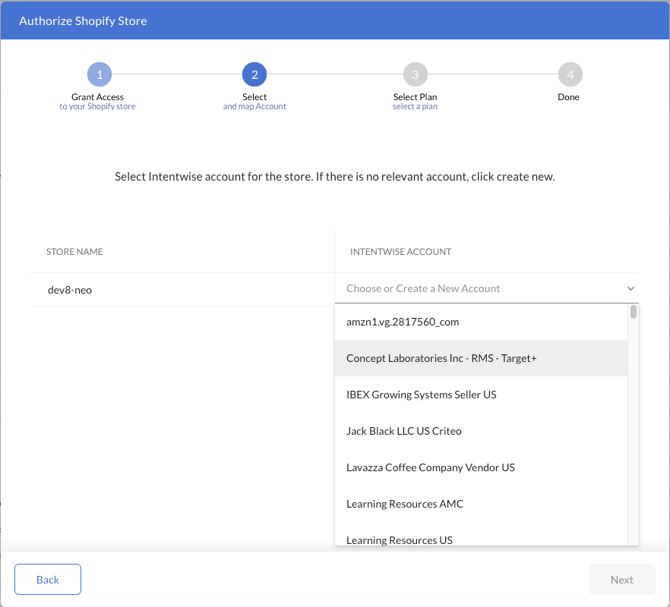Go to step 1 circle Grant Access
This screenshot has height=607, width=670.
100,74
